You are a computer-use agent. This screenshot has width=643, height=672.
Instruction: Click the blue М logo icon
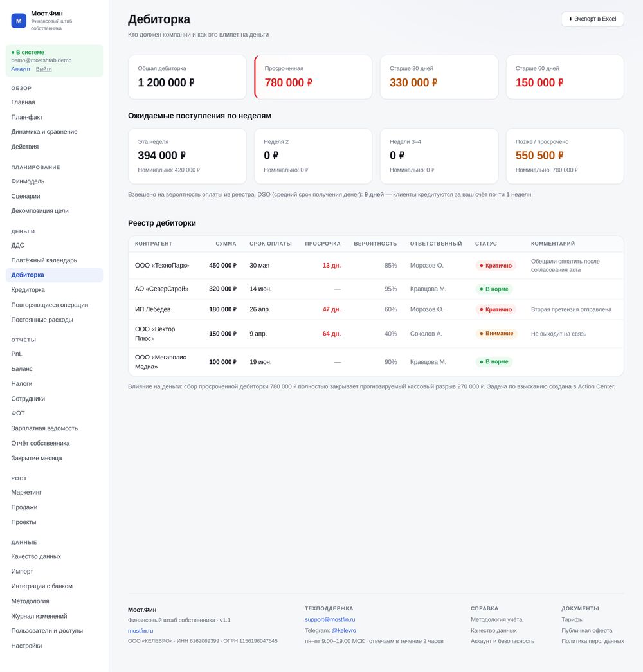click(x=19, y=21)
